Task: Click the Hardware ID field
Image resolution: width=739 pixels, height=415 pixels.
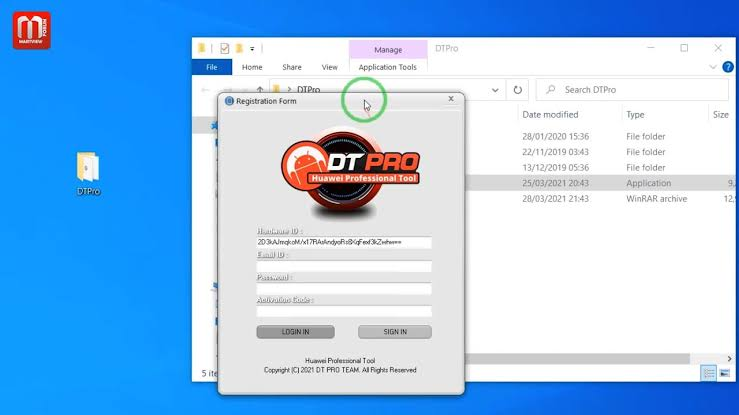Action: click(344, 242)
